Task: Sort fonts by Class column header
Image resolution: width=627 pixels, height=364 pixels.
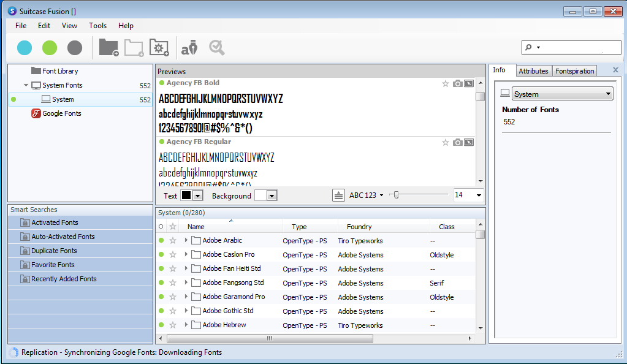Action: pyautogui.click(x=452, y=226)
